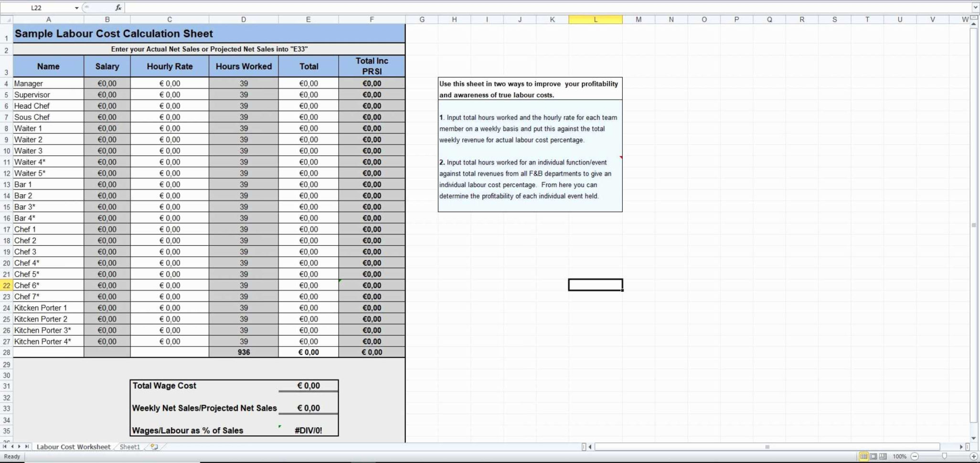Select column M header
The image size is (980, 463).
(639, 20)
